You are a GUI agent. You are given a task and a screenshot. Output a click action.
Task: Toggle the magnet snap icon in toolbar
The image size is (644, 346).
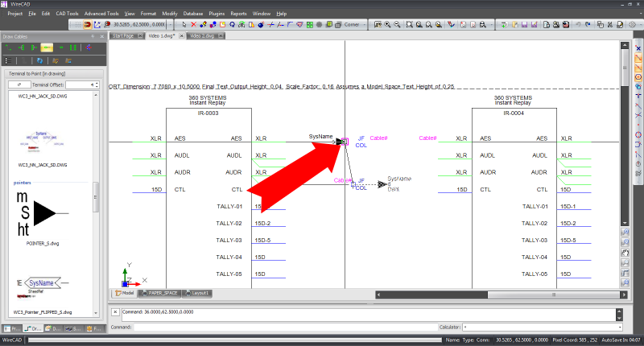[x=88, y=25]
